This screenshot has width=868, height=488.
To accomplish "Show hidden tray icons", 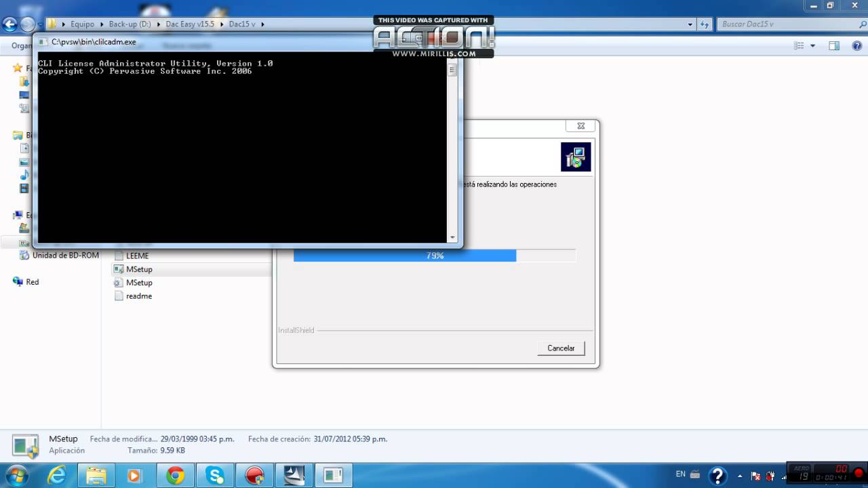I will click(x=740, y=476).
